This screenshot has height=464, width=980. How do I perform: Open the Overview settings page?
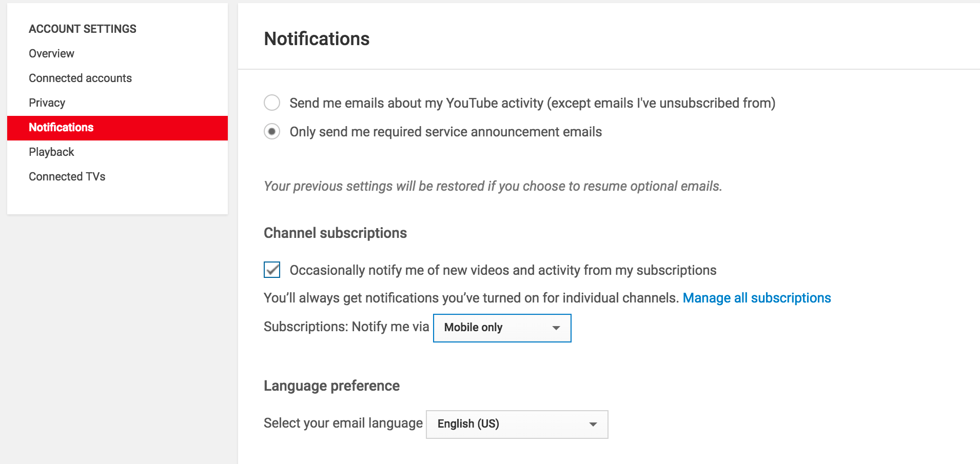51,53
